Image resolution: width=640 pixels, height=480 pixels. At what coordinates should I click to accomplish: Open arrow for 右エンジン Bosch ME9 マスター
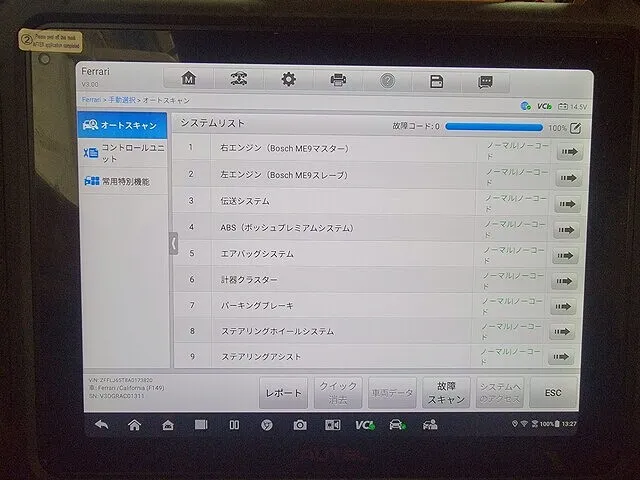[x=569, y=152]
